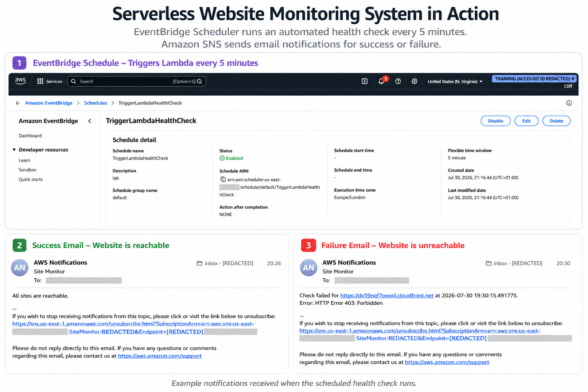Screen dimensions: 588x392
Task: Delete the TriggerLambdaHealthCheck schedule
Action: 556,121
